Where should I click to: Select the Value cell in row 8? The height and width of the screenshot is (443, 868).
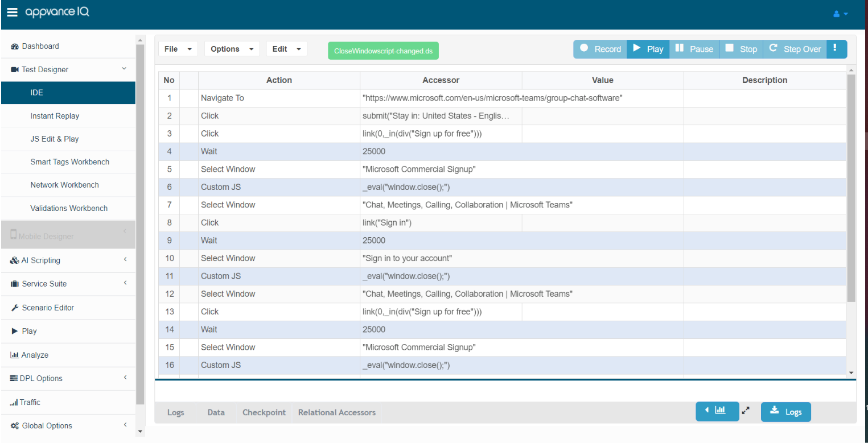pyautogui.click(x=603, y=223)
